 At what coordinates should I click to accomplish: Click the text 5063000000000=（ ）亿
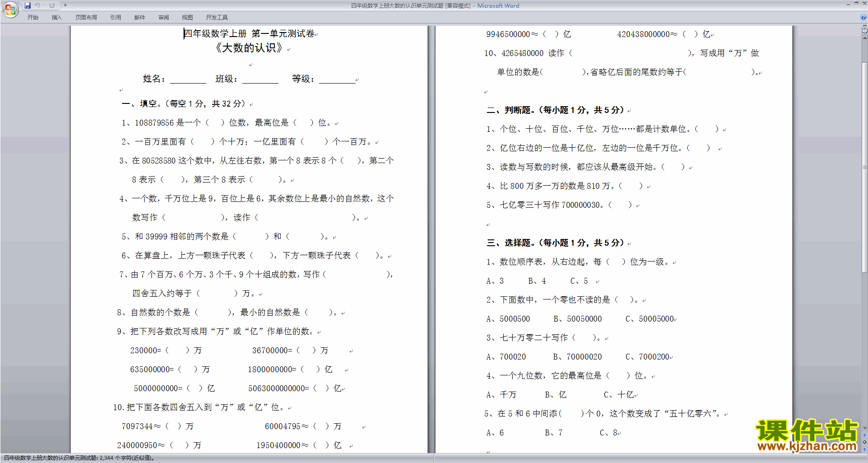(295, 388)
